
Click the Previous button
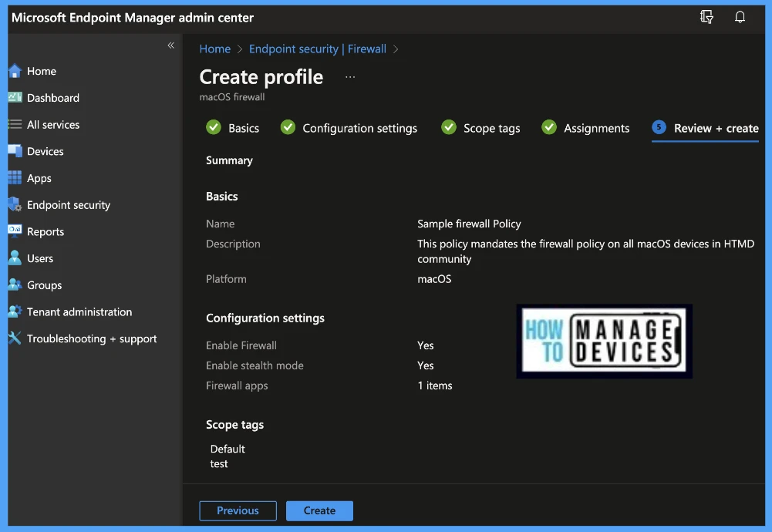(238, 510)
